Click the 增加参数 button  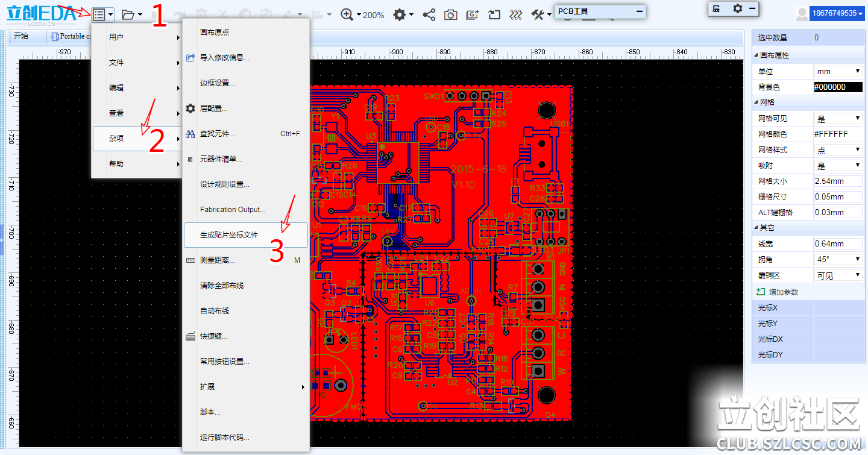778,292
